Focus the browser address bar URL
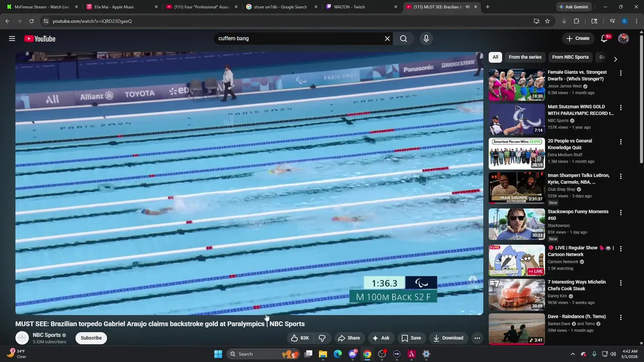644x362 pixels. [x=92, y=21]
